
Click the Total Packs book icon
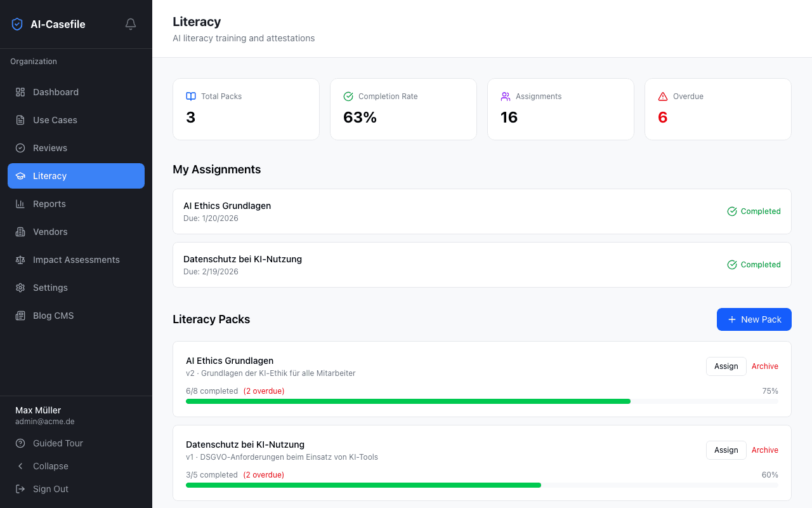click(190, 96)
